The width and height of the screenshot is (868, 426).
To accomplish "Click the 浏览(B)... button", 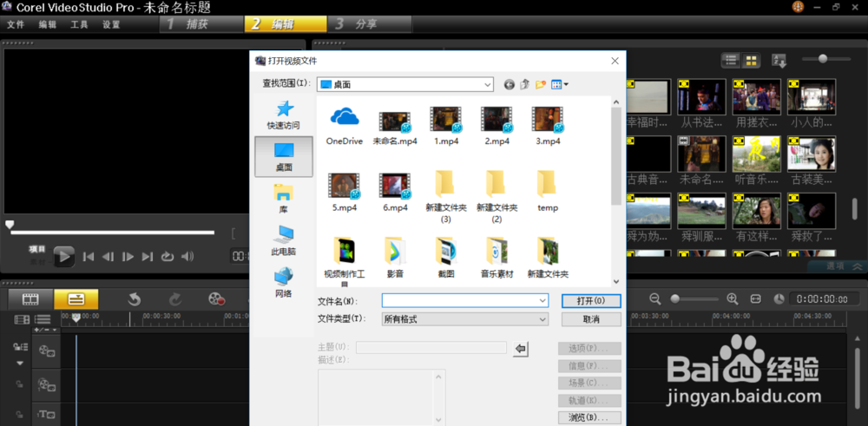I will 589,417.
